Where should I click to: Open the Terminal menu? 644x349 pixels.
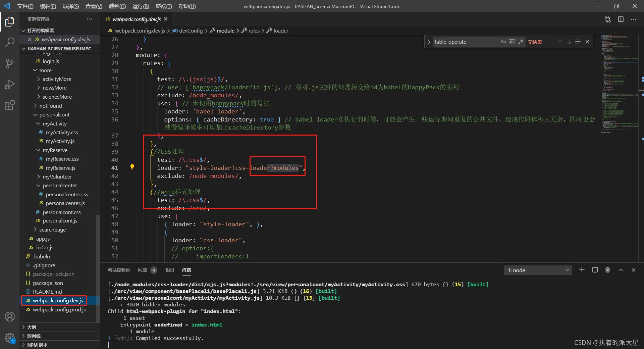pos(164,6)
